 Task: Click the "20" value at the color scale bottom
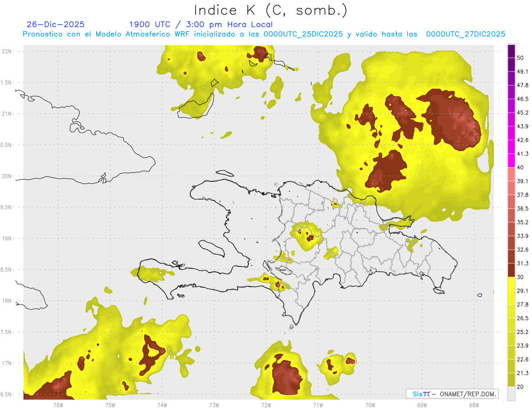pyautogui.click(x=521, y=387)
